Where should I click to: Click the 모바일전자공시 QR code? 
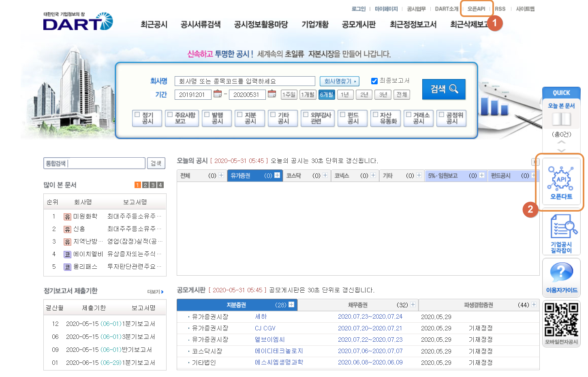[561, 320]
